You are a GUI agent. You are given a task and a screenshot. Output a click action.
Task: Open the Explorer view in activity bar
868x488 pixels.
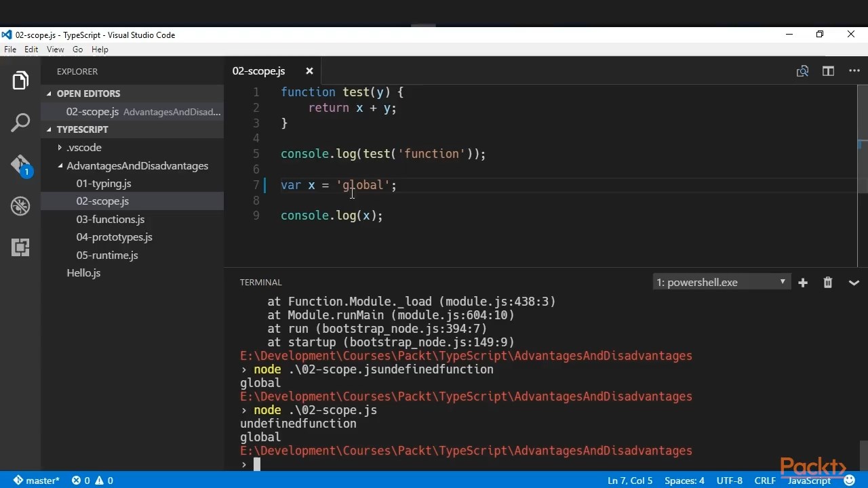click(x=20, y=81)
